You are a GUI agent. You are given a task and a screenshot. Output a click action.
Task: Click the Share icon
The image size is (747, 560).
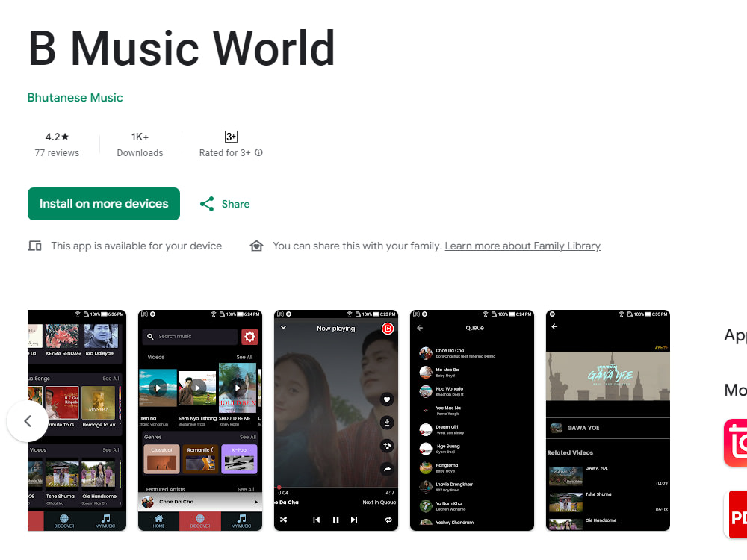[x=207, y=204]
